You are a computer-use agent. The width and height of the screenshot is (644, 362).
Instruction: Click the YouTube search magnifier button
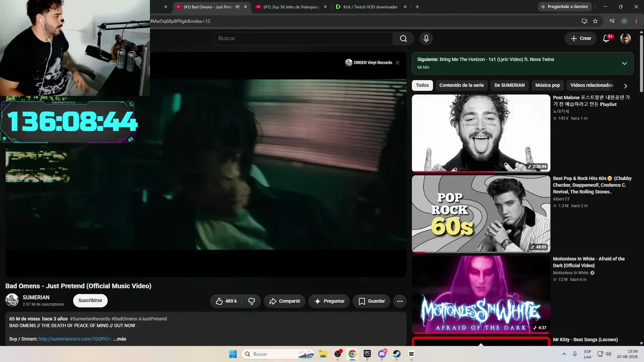pos(404,39)
